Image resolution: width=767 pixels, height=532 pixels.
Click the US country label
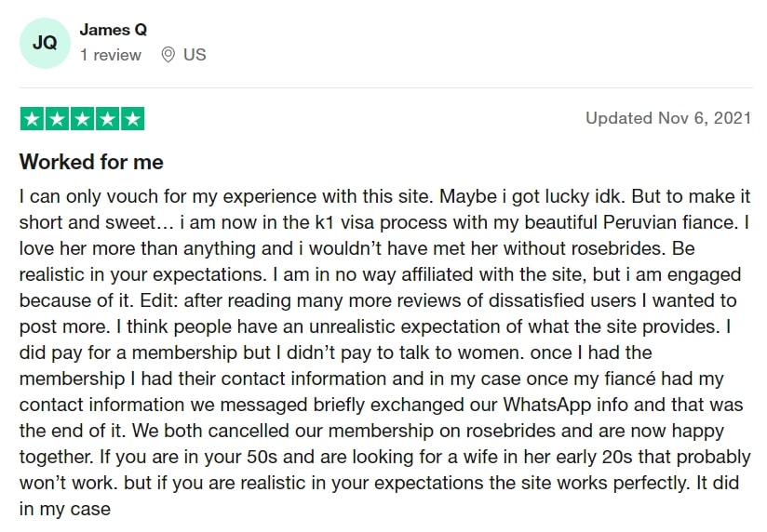click(195, 55)
